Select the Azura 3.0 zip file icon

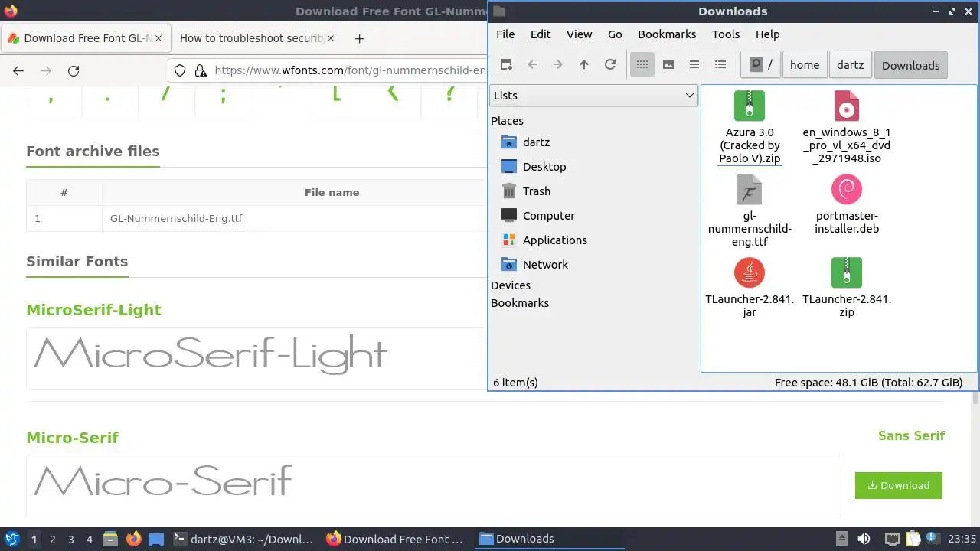pos(750,106)
